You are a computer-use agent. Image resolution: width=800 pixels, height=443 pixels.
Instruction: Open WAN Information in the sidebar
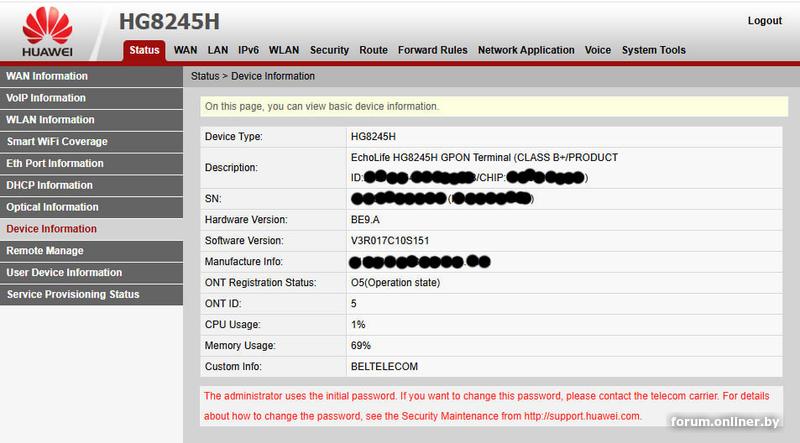pos(91,76)
